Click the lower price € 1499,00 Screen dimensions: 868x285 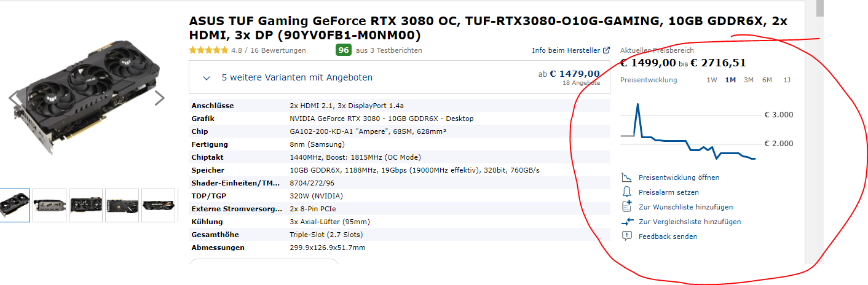point(648,63)
